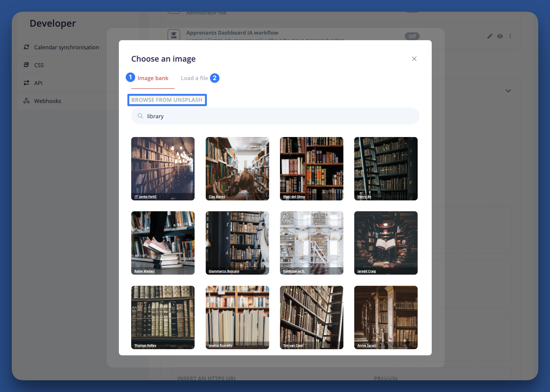The height and width of the screenshot is (392, 550).
Task: Select the Annie Spratt library photo
Action: [x=386, y=317]
